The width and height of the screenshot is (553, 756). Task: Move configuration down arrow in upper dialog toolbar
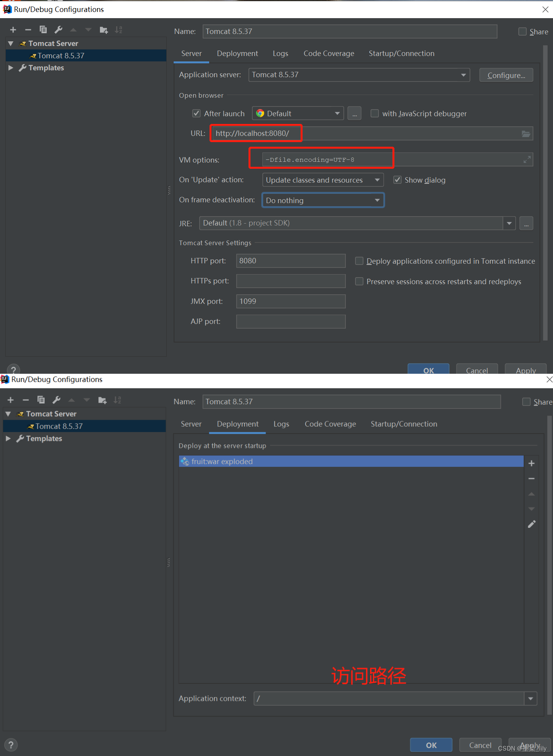[88, 30]
